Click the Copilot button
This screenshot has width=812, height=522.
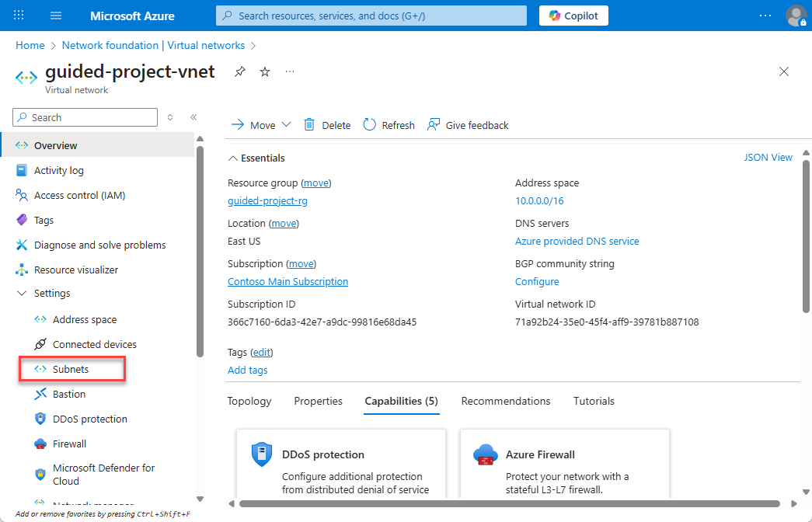(573, 16)
